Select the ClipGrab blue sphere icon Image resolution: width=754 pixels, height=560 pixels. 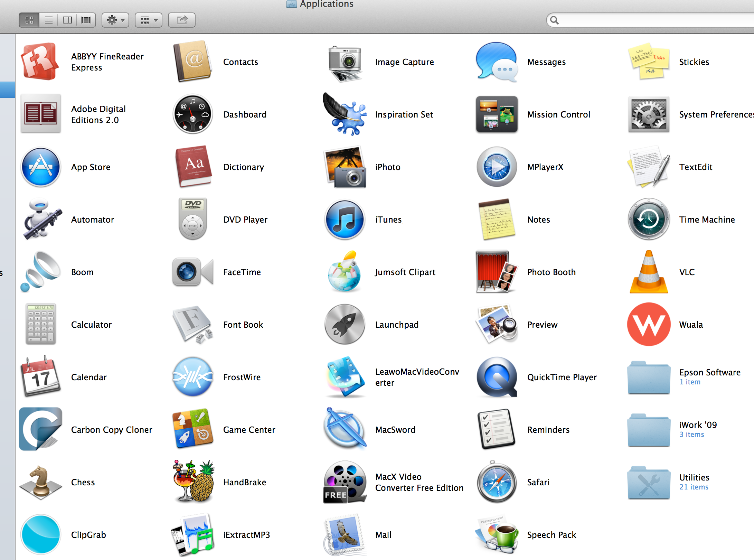coord(41,534)
